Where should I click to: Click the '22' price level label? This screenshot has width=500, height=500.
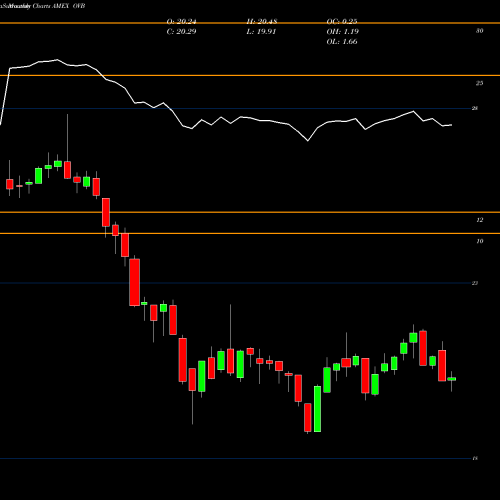tap(475, 283)
